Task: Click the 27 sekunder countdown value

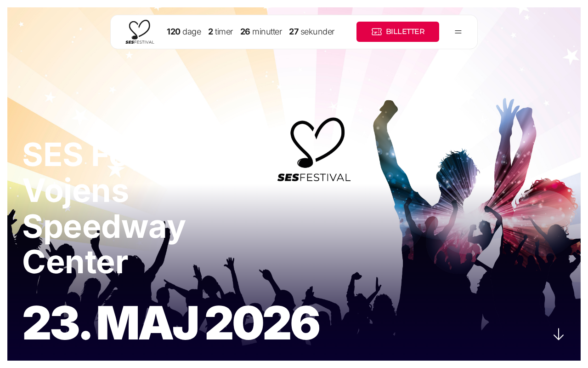Action: pyautogui.click(x=311, y=32)
